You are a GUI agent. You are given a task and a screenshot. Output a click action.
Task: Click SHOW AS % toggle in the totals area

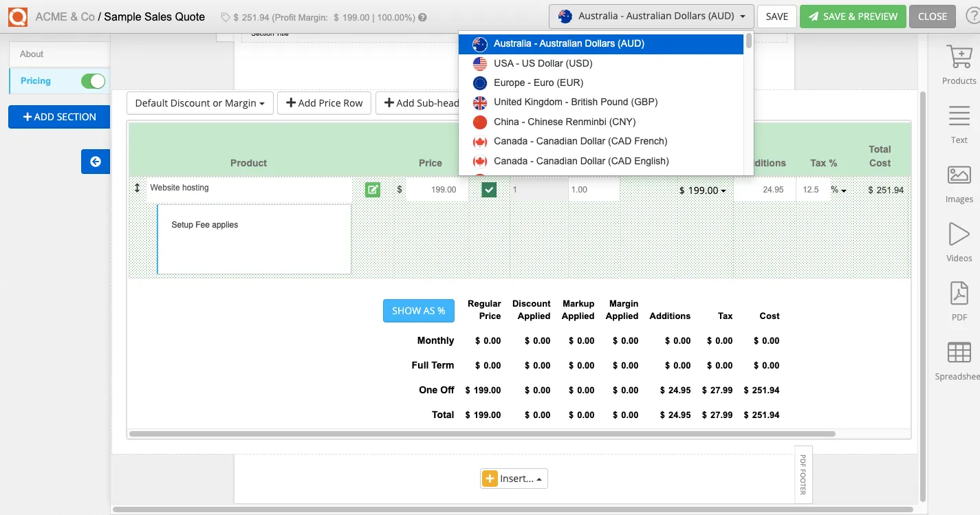[x=418, y=310]
